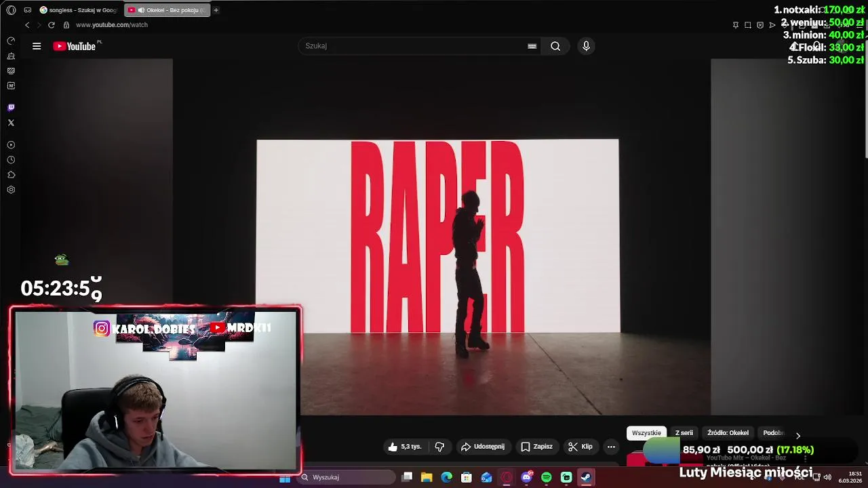Image resolution: width=868 pixels, height=488 pixels.
Task: Click the www.youtube.com/watch address bar
Action: click(x=112, y=25)
